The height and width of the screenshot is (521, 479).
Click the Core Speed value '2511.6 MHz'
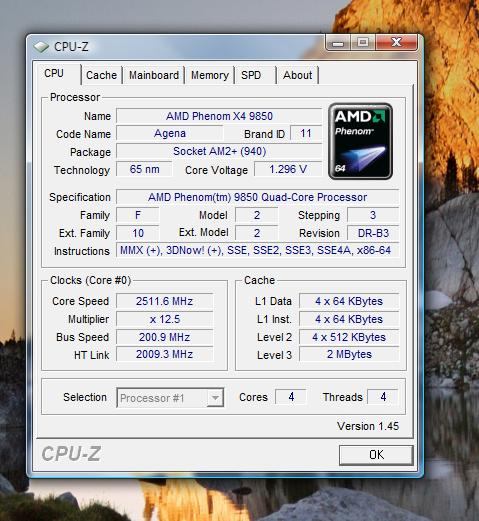pos(164,301)
